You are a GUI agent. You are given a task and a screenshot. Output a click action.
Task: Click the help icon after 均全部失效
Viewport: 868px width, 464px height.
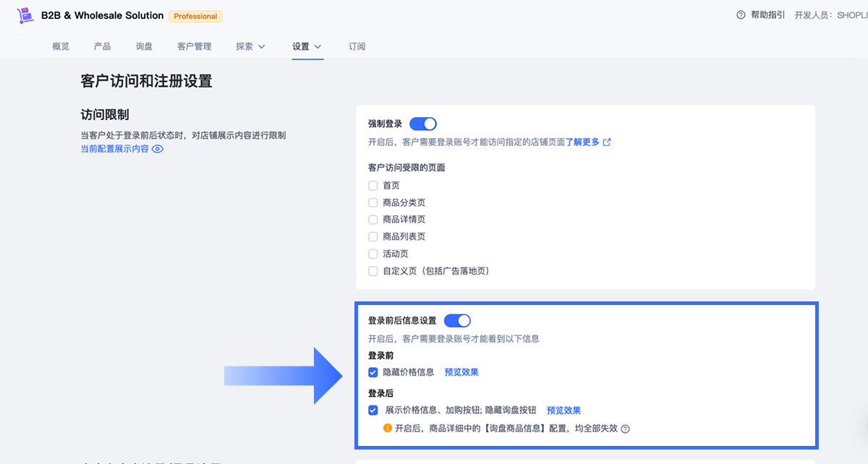click(626, 429)
